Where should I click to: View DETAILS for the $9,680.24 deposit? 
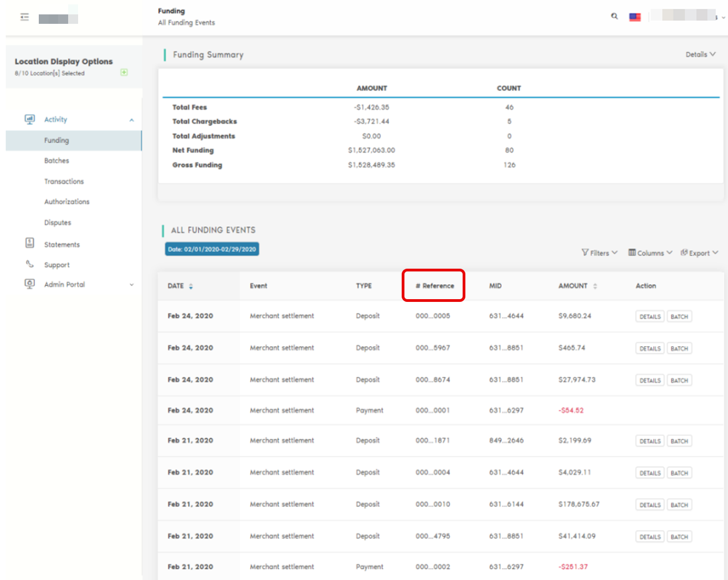pyautogui.click(x=650, y=316)
